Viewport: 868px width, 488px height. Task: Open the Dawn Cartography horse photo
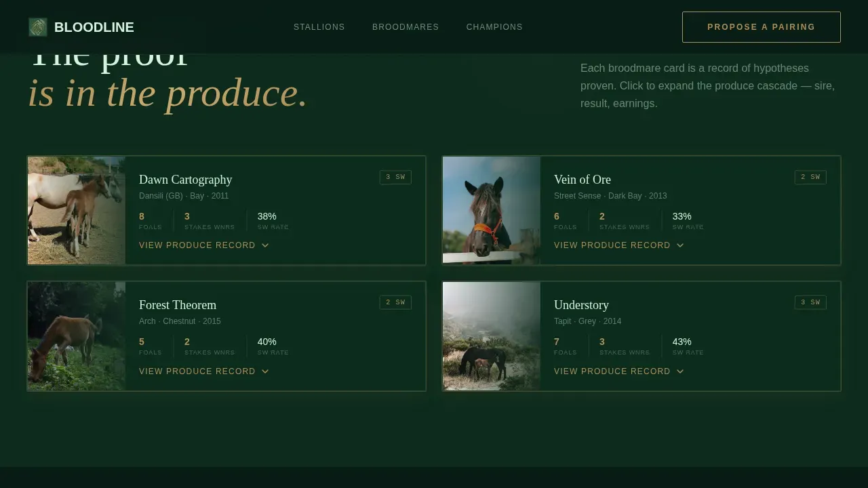(77, 211)
